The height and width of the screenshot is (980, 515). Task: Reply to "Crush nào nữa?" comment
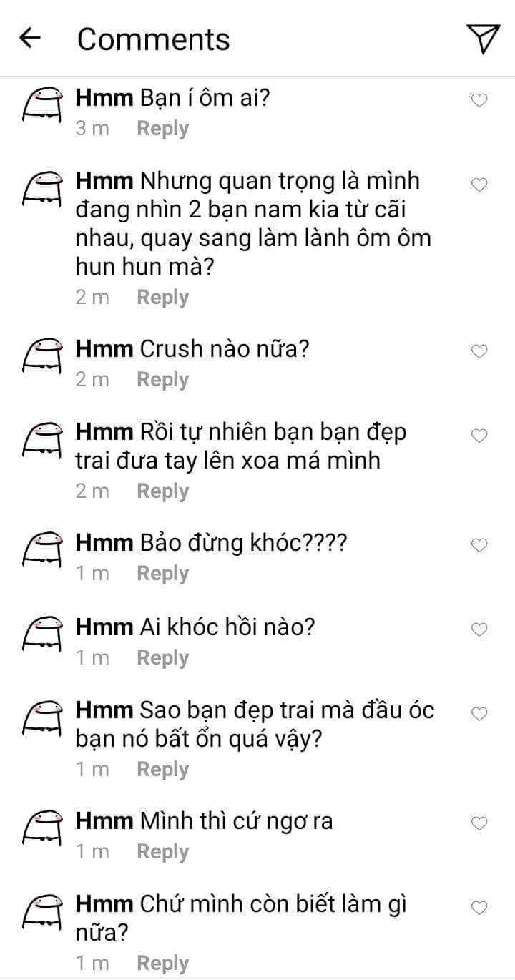(162, 380)
